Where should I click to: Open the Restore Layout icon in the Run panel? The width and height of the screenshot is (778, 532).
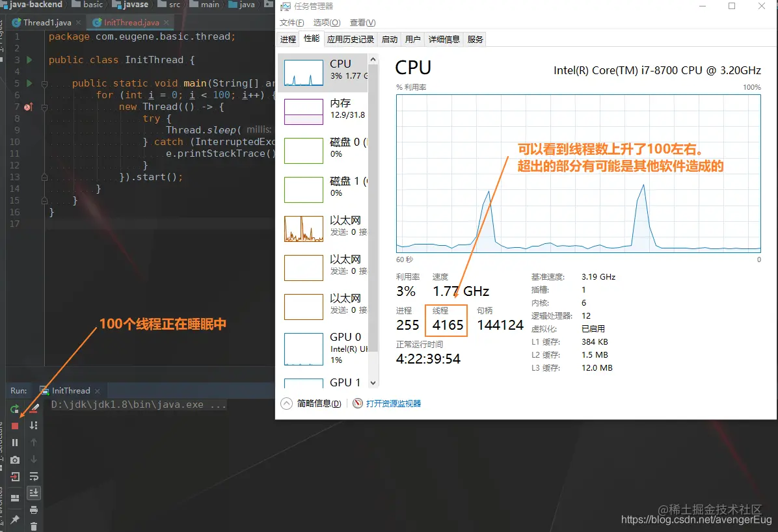(x=15, y=498)
